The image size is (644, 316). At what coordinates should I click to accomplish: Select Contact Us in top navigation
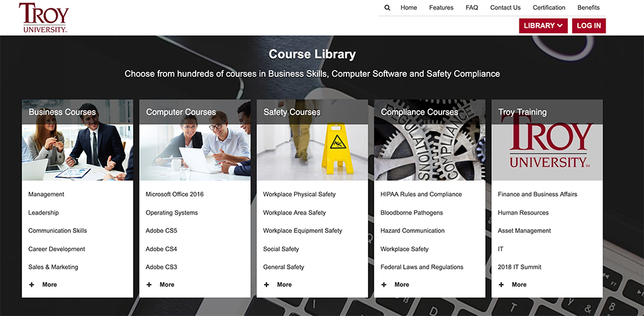(505, 8)
